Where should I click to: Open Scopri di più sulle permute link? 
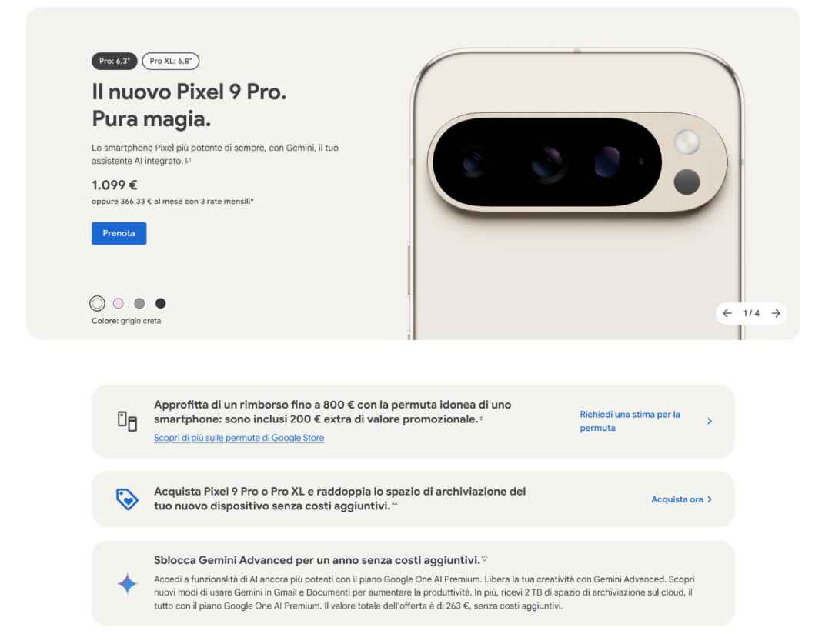pyautogui.click(x=239, y=438)
